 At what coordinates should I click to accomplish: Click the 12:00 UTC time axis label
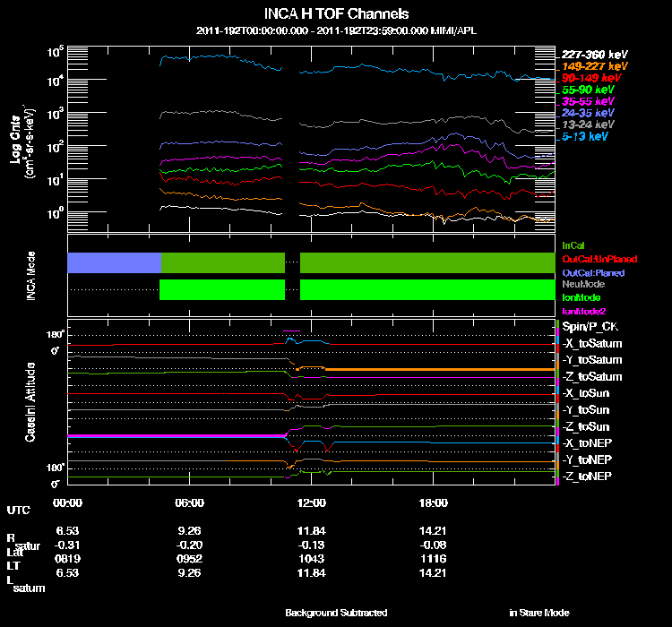[312, 502]
